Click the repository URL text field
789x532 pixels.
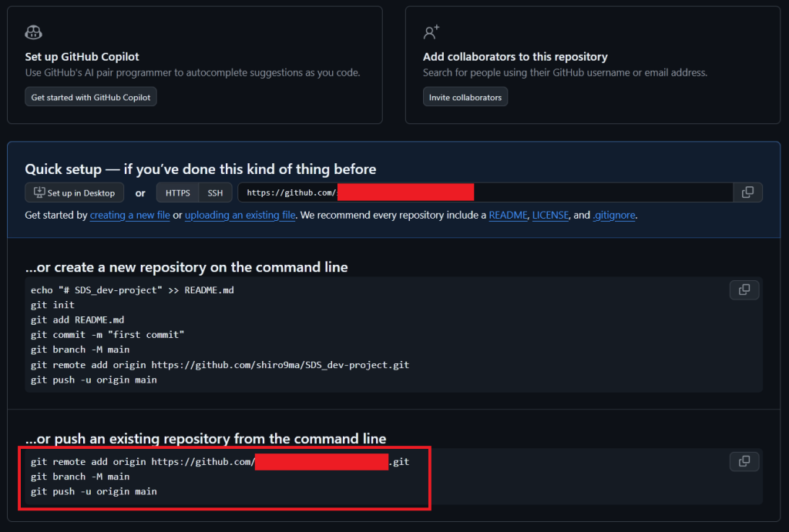[x=485, y=192]
